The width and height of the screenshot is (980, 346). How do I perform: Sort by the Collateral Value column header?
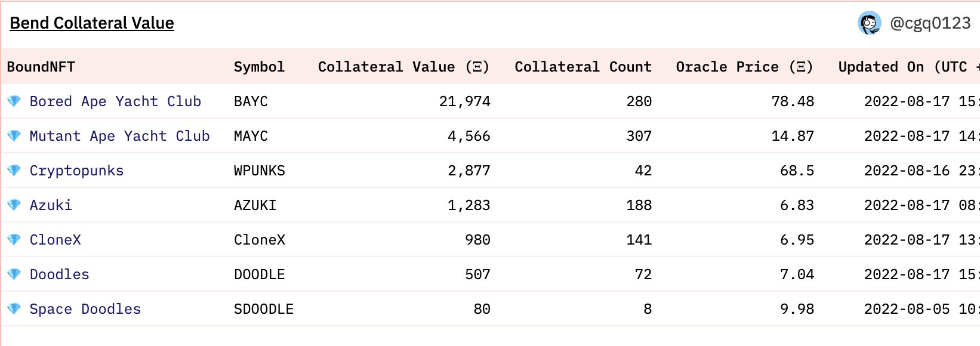click(x=403, y=67)
